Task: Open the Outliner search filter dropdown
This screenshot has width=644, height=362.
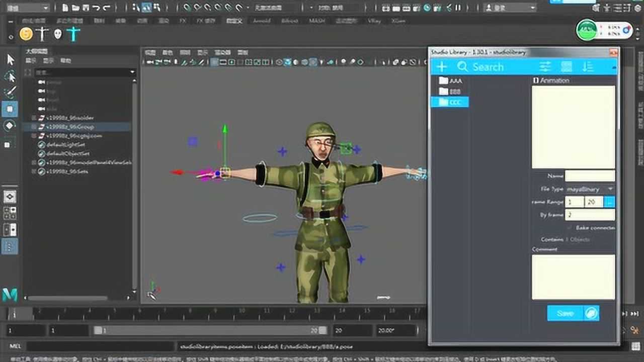Action: [x=132, y=72]
